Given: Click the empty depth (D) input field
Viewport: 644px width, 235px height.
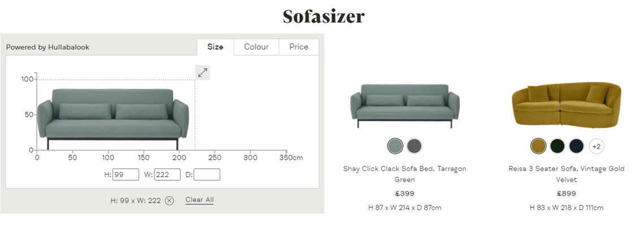Looking at the screenshot, I should 207,175.
